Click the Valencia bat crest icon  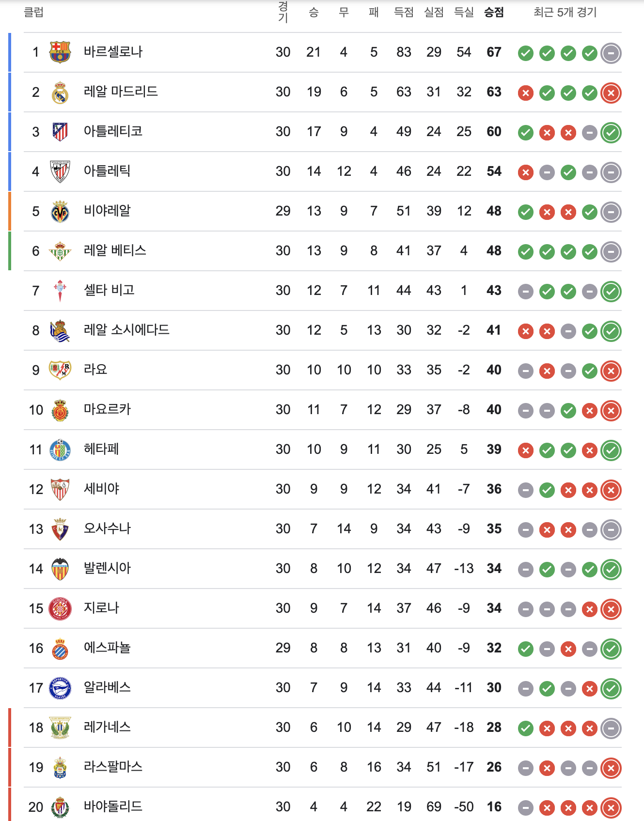(x=60, y=569)
